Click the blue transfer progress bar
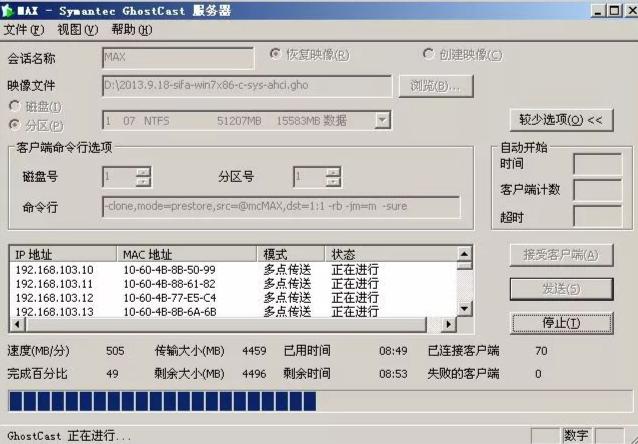The width and height of the screenshot is (638, 444). coord(320,401)
